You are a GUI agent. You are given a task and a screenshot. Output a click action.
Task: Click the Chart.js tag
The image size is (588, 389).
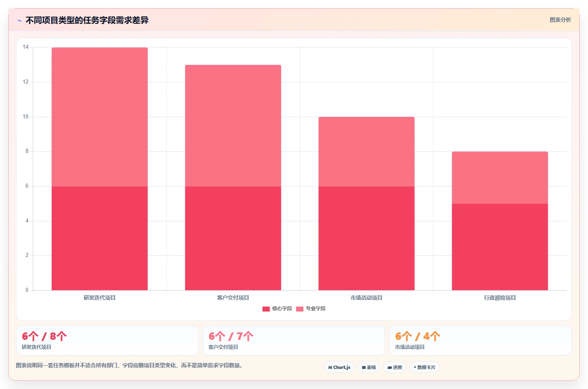pos(339,367)
